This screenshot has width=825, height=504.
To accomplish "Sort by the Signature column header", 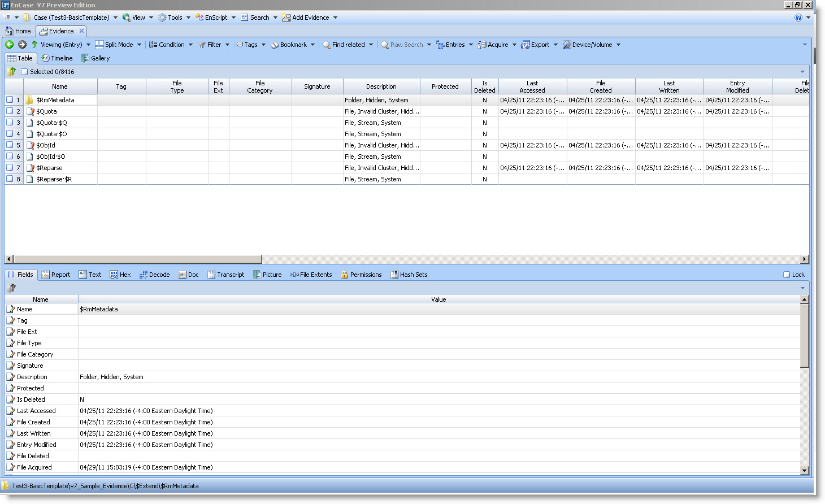I will coord(317,86).
